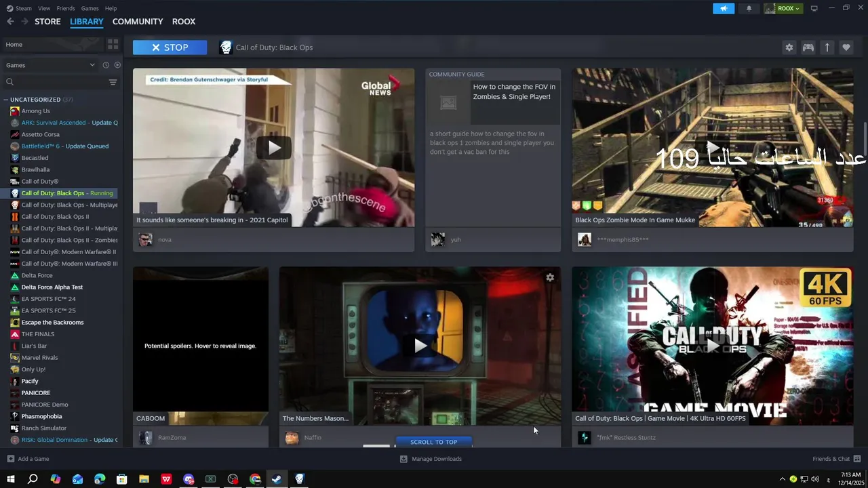Viewport: 868px width, 488px height.
Task: Add game to favorites heart icon
Action: coord(846,47)
